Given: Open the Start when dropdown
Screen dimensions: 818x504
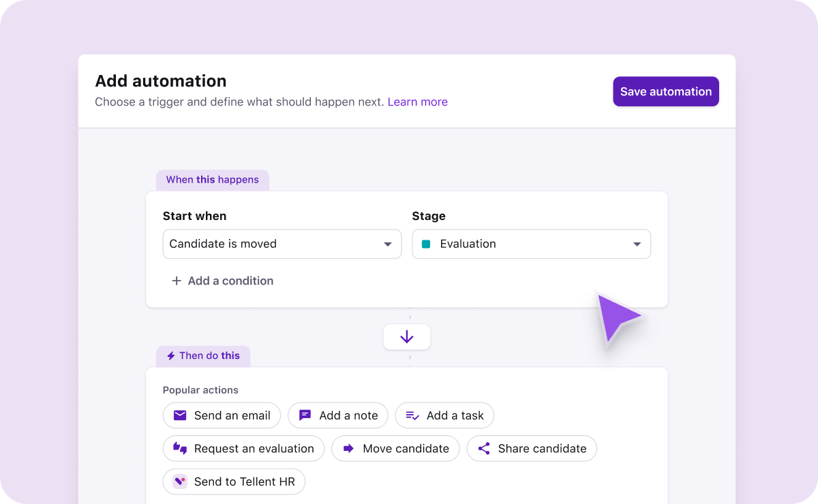Looking at the screenshot, I should (282, 244).
